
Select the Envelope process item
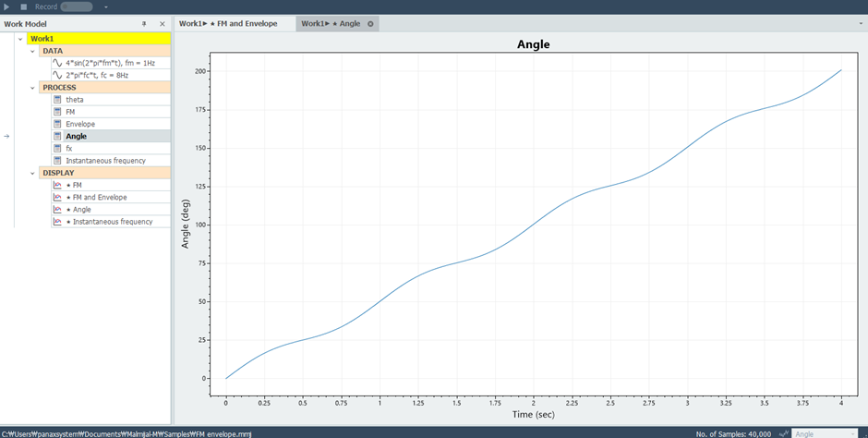[x=111, y=124]
